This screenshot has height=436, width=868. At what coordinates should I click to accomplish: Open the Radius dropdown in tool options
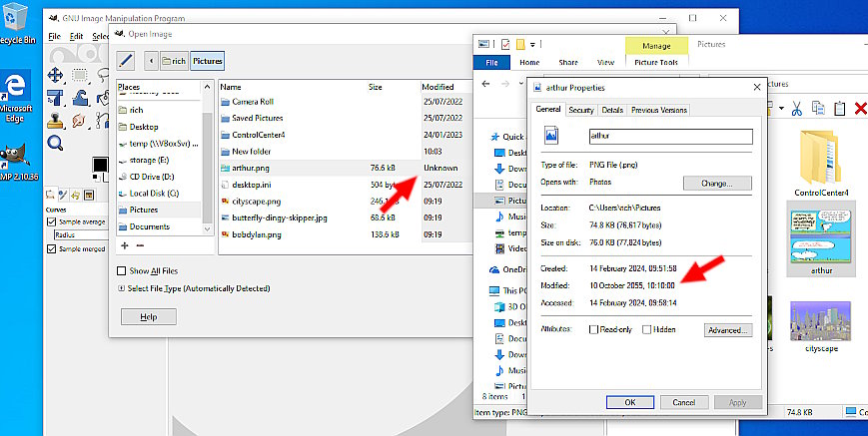[80, 234]
